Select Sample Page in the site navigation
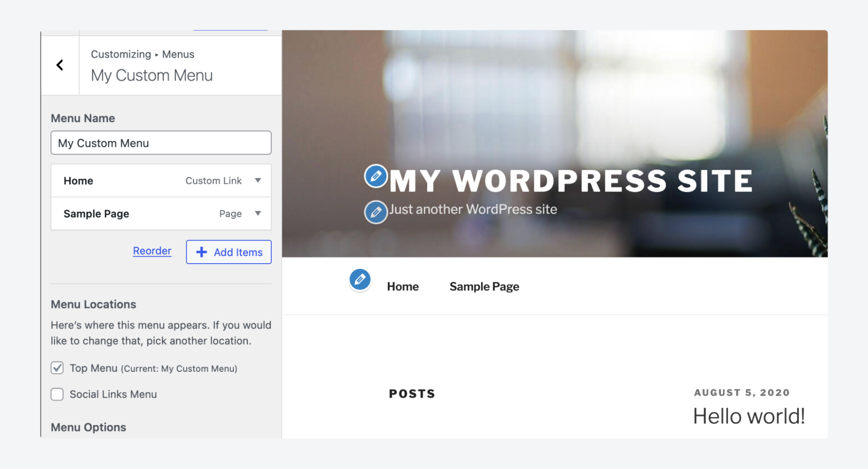 pos(484,286)
